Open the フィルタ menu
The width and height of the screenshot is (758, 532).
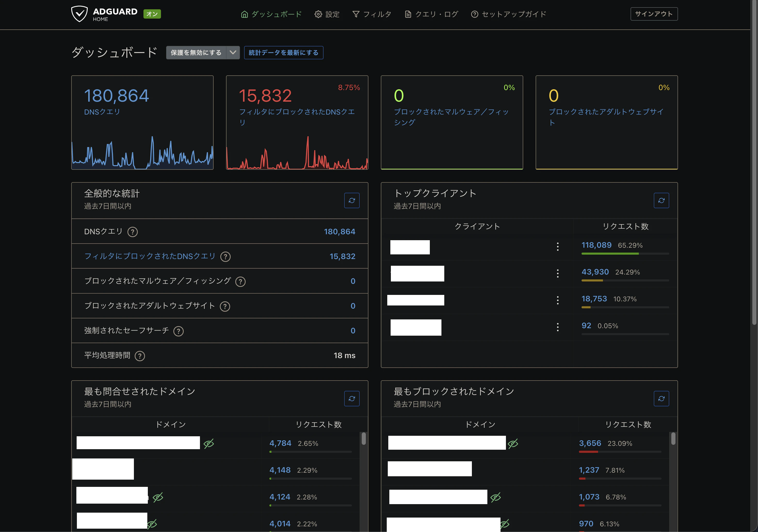(372, 14)
